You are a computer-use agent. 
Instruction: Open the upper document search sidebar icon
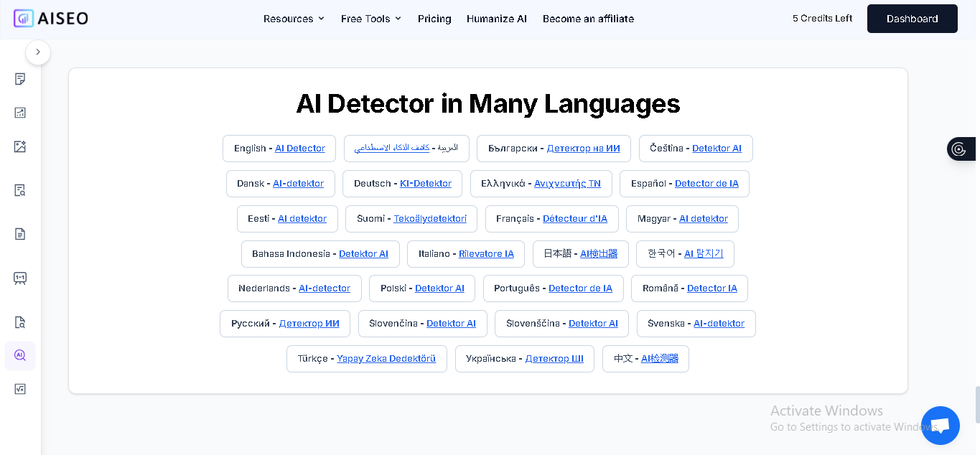[20, 190]
